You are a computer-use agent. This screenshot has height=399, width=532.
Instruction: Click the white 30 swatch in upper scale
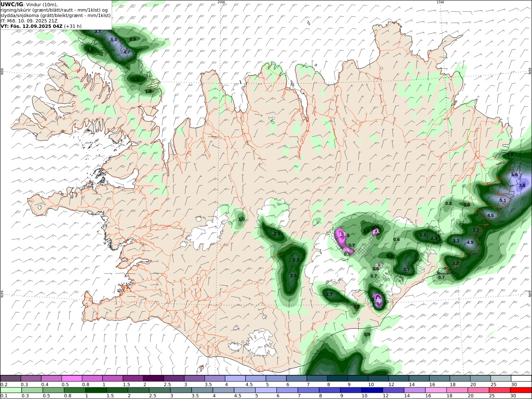coord(521,378)
